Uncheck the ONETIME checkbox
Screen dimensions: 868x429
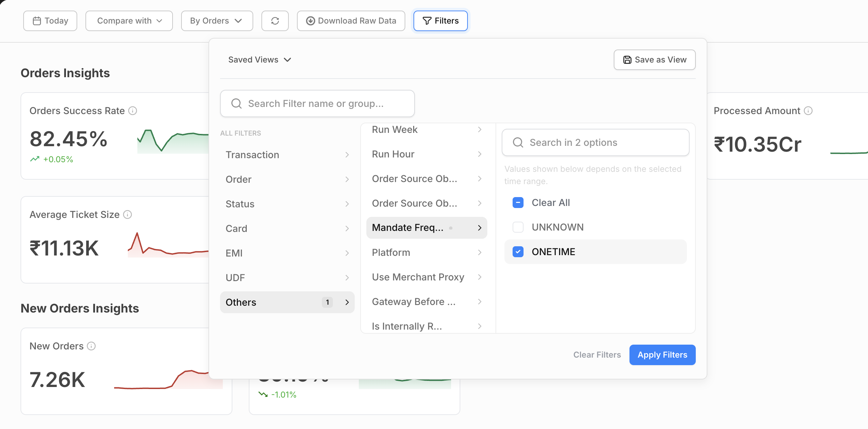click(x=518, y=252)
